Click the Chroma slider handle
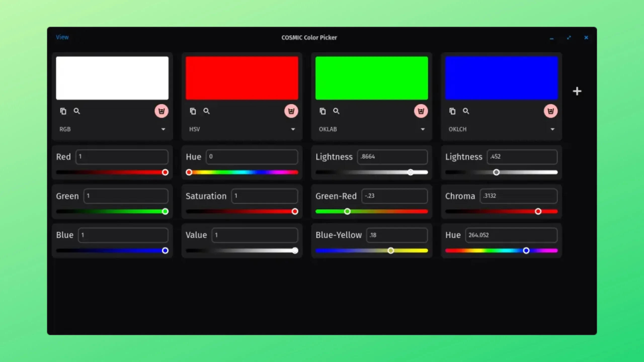Viewport: 644px width, 362px height. tap(538, 211)
